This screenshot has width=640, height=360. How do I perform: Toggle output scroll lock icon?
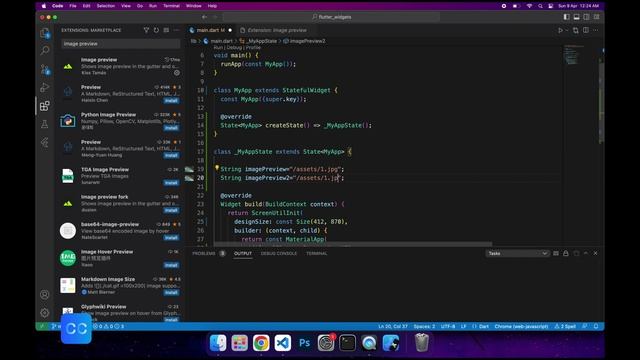(x=566, y=253)
